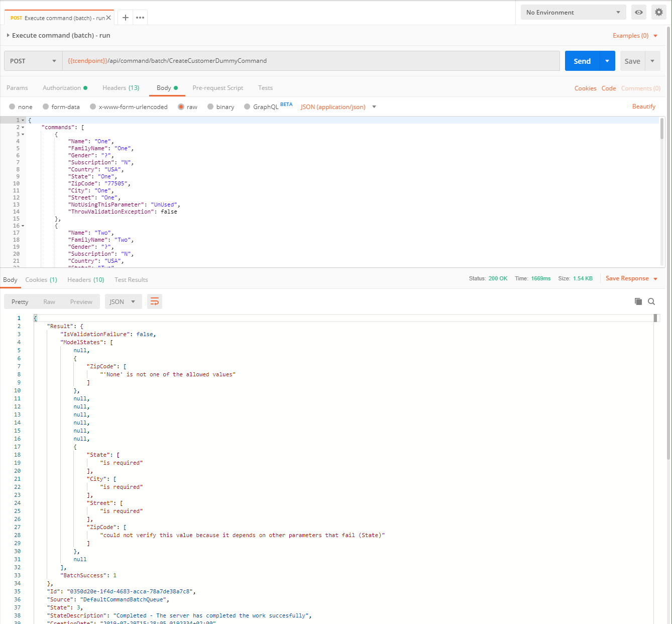Search within the response body
This screenshot has width=672, height=624.
click(x=651, y=301)
